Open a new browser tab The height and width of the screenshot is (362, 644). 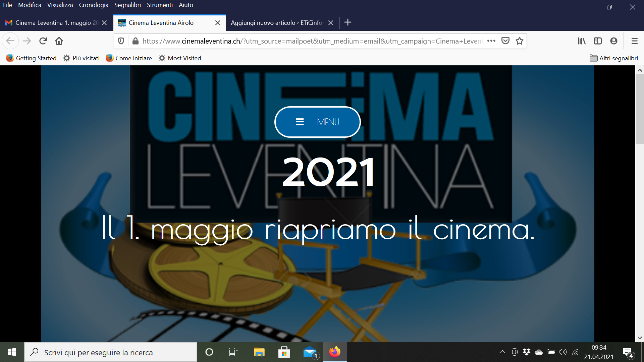tap(348, 22)
